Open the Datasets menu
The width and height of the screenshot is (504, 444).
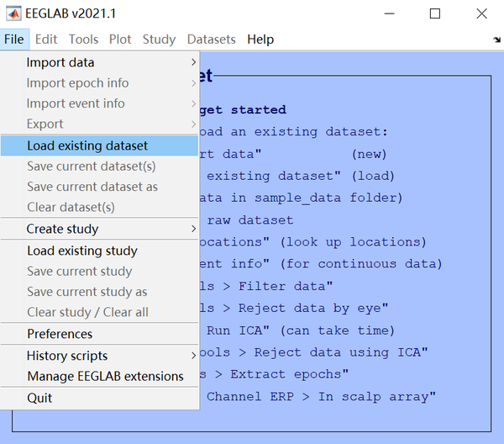[212, 40]
